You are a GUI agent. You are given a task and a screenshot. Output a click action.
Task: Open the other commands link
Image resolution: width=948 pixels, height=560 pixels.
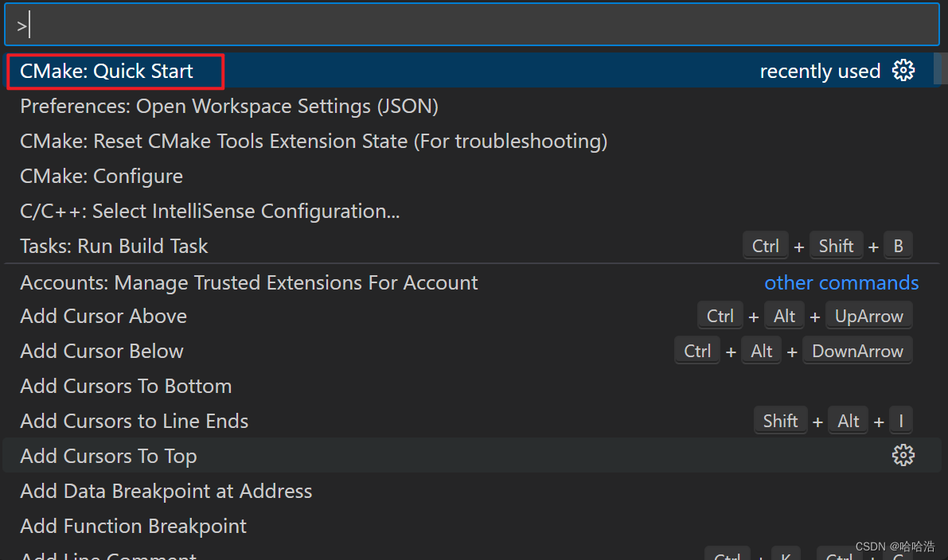point(841,282)
